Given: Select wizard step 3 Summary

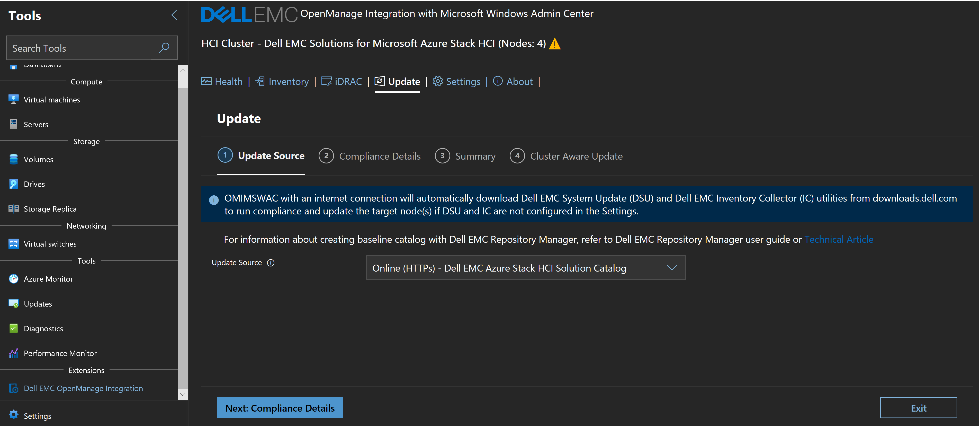Looking at the screenshot, I should coord(465,156).
